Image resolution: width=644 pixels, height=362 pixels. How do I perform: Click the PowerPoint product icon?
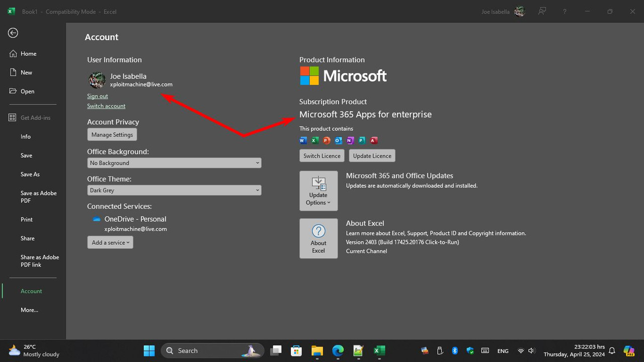(x=327, y=140)
